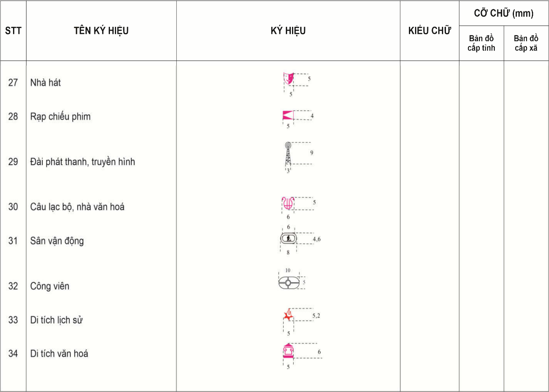This screenshot has height=392, width=549.
Task: Click the red star historical relic symbol
Action: pos(288,315)
